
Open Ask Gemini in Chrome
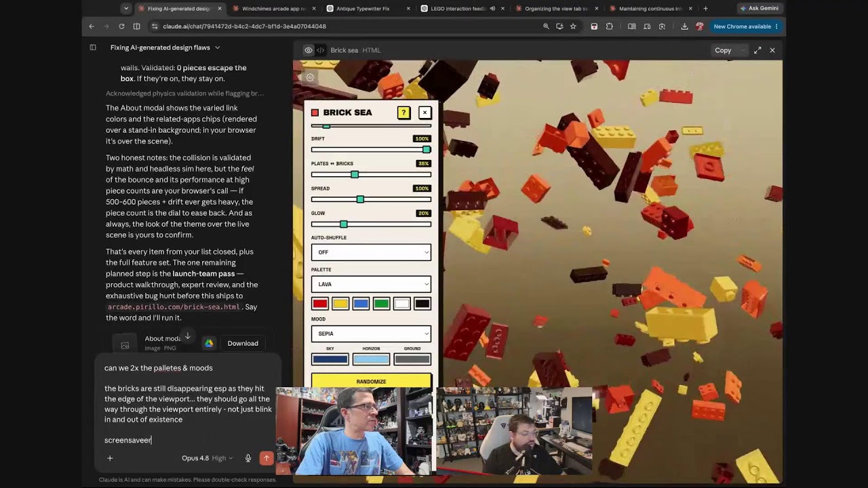coord(759,9)
